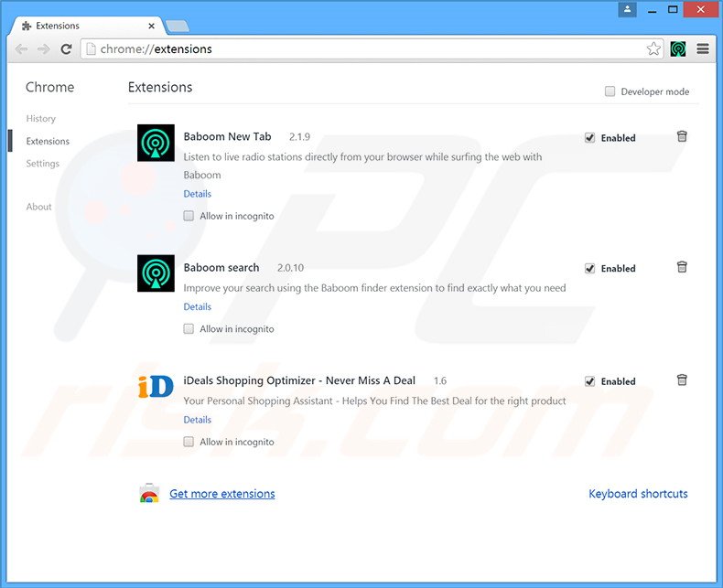Delete the Baboom New Tab extension with trash icon

tap(682, 136)
